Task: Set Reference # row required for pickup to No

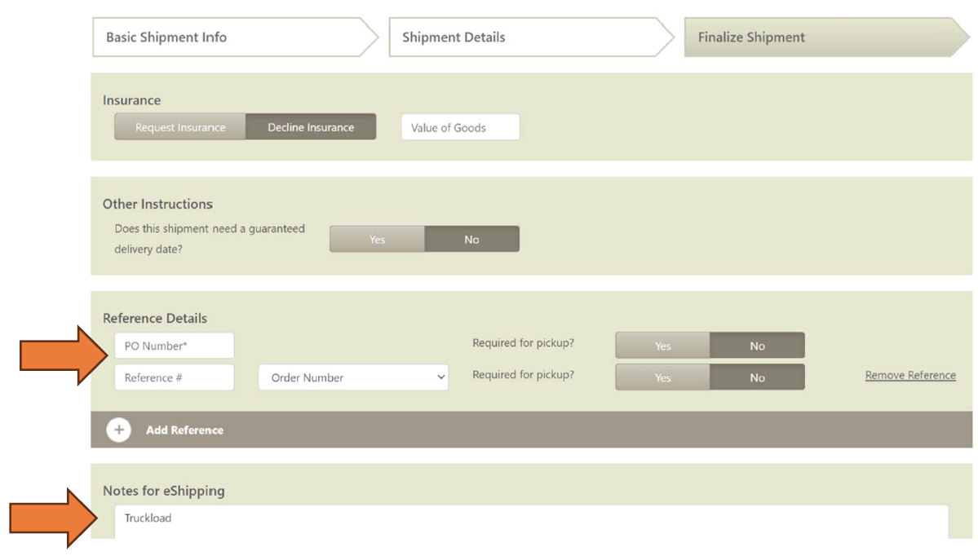Action: 757,377
